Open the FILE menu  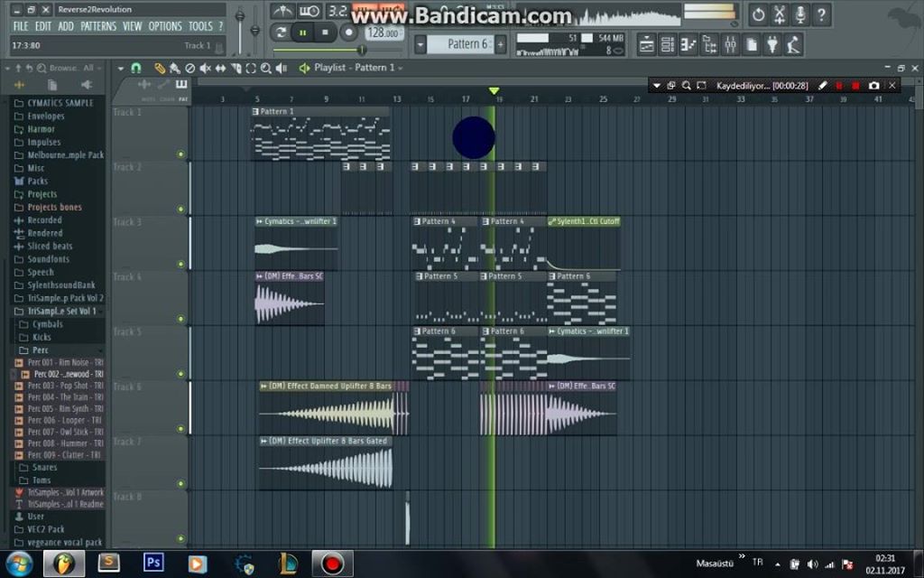[x=21, y=26]
